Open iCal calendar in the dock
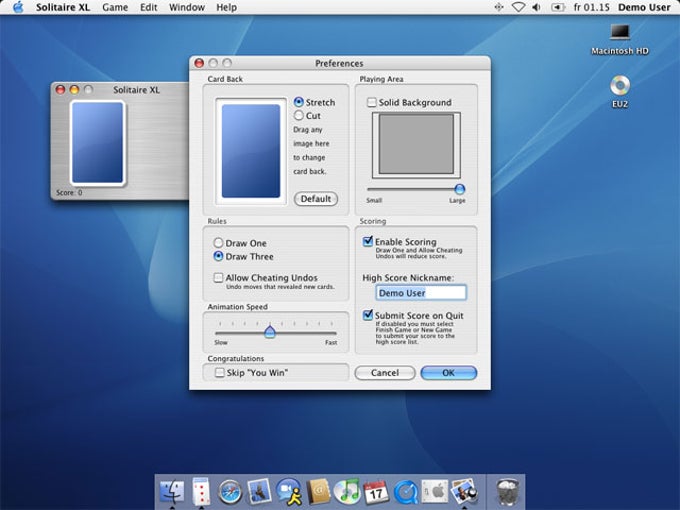680x510 pixels. [376, 491]
